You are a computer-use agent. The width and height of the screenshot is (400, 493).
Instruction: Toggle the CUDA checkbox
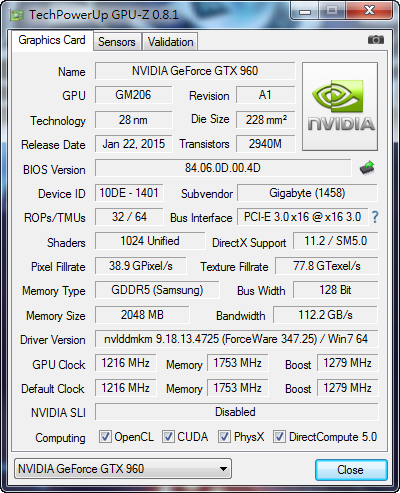click(168, 437)
